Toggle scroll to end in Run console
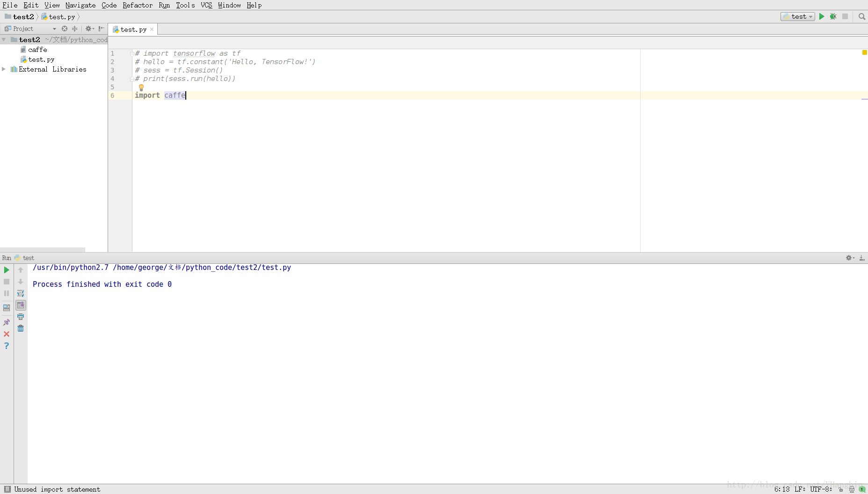The width and height of the screenshot is (868, 494). pos(21,305)
